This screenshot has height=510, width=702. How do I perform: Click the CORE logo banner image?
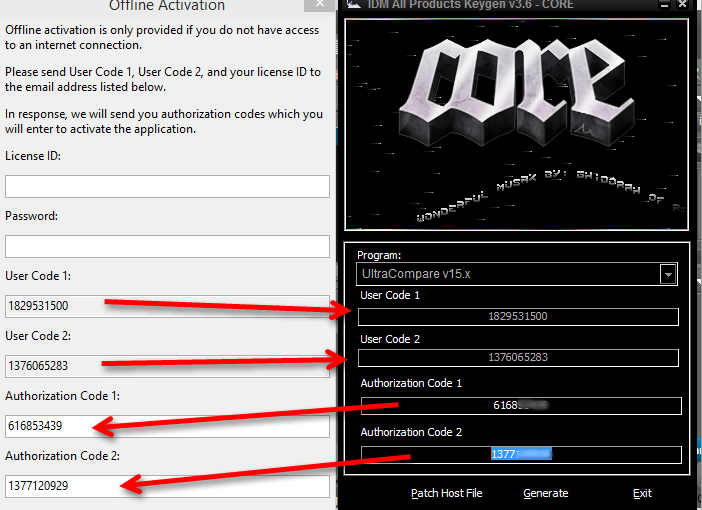point(516,124)
